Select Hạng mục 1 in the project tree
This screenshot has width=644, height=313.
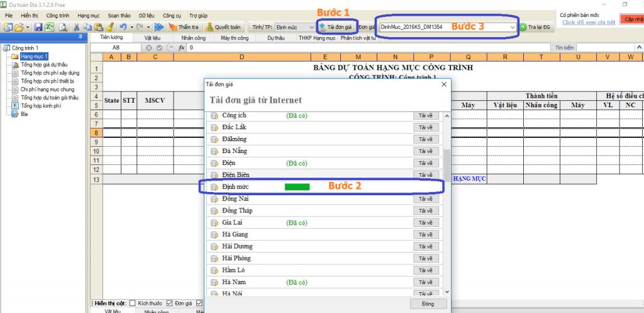pos(34,56)
